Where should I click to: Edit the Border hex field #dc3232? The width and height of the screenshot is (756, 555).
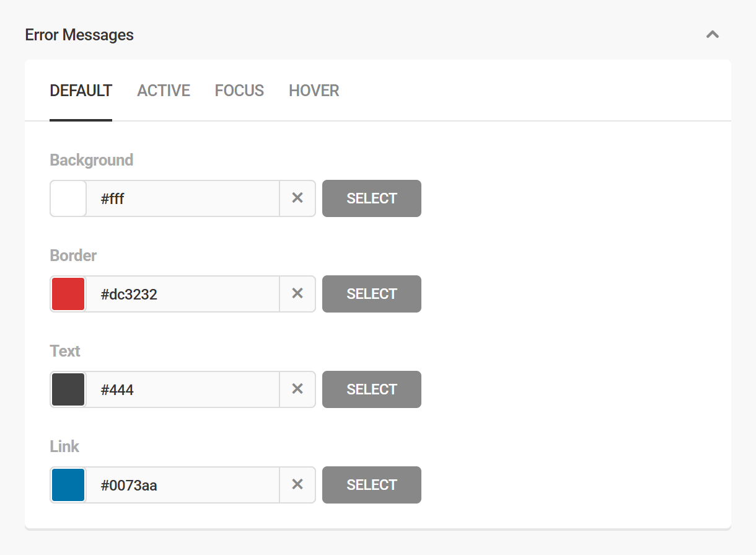182,294
